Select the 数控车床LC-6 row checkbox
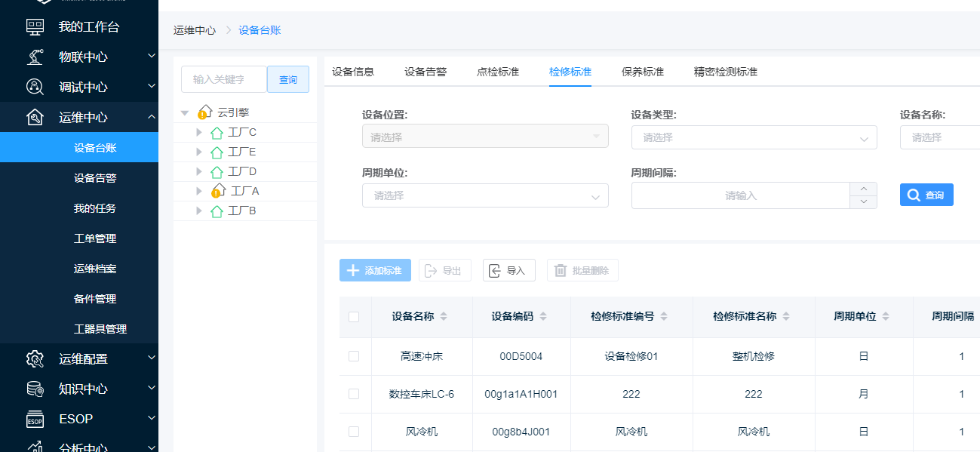 pos(354,394)
